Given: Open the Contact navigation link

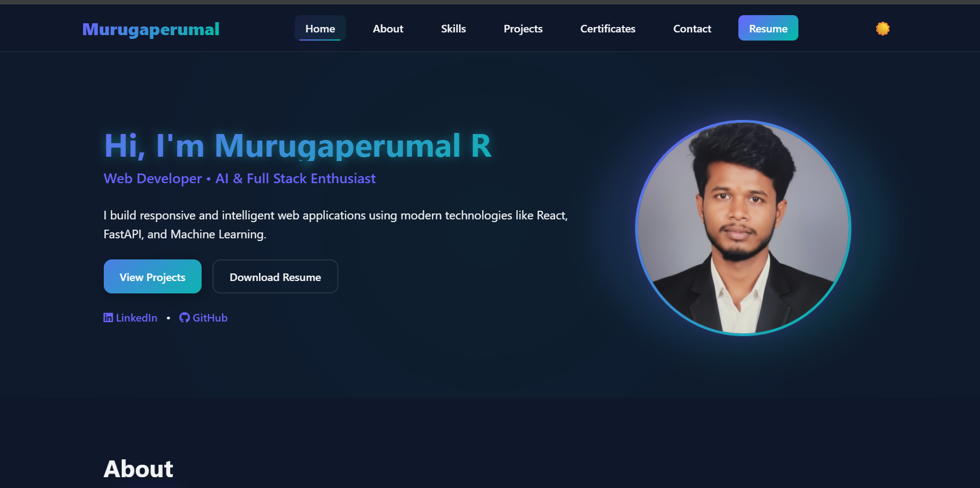Looking at the screenshot, I should (692, 29).
